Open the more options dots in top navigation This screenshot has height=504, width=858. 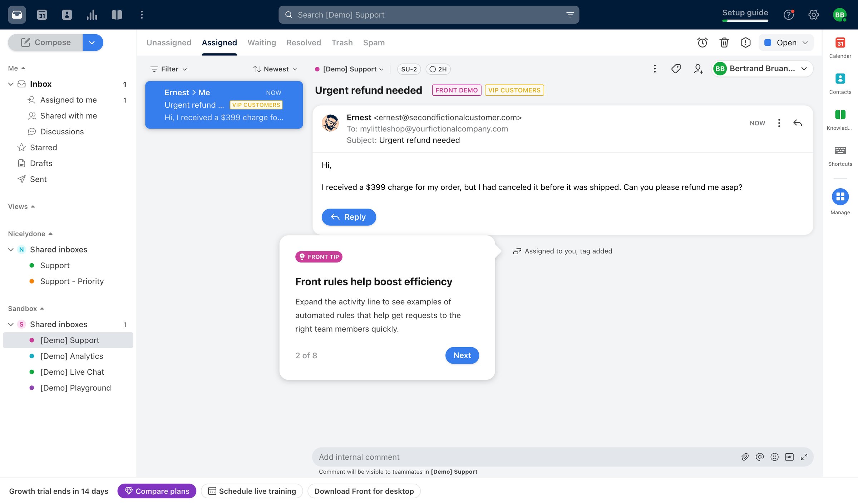(x=142, y=15)
